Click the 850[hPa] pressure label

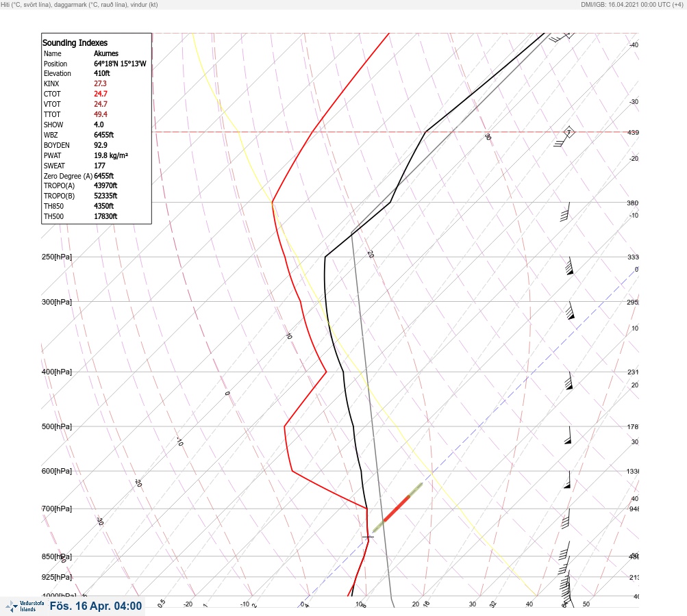point(57,557)
